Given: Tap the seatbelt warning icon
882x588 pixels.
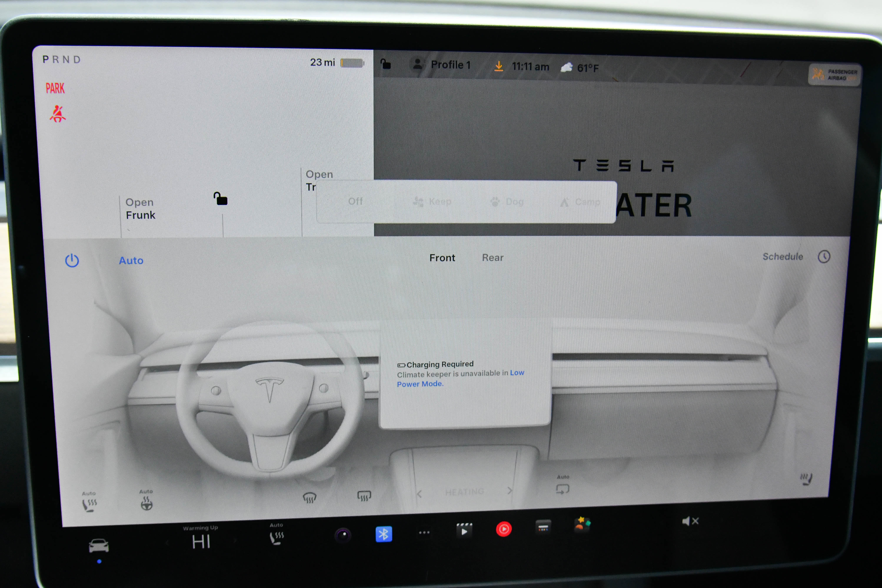Looking at the screenshot, I should click(57, 114).
